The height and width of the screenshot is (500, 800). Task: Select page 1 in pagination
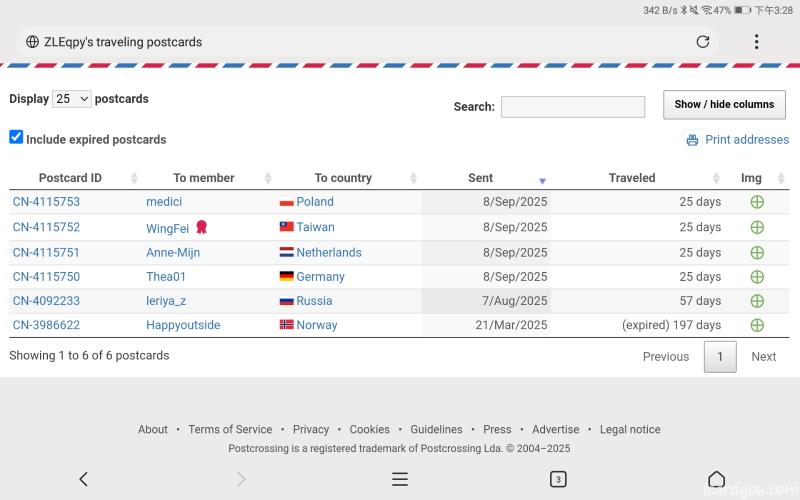click(x=720, y=357)
